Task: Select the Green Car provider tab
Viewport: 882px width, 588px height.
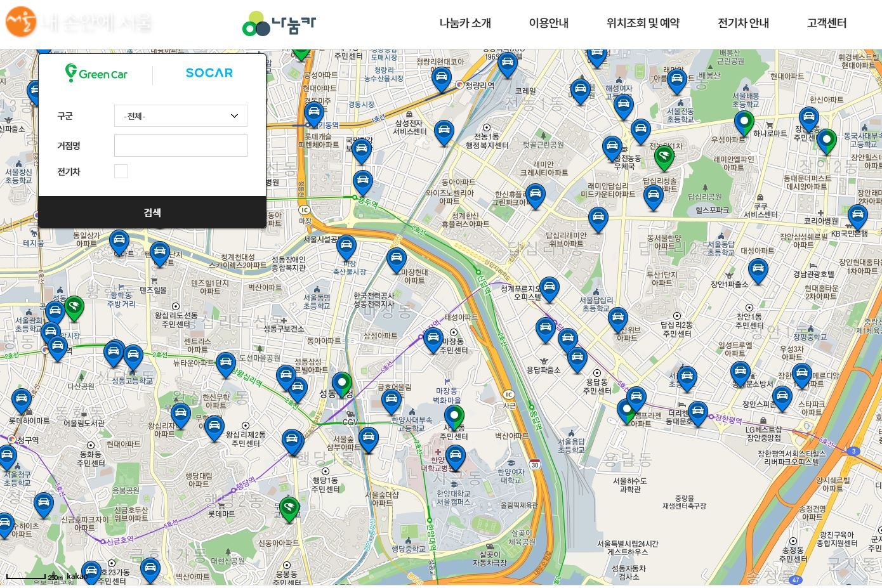Action: point(96,74)
